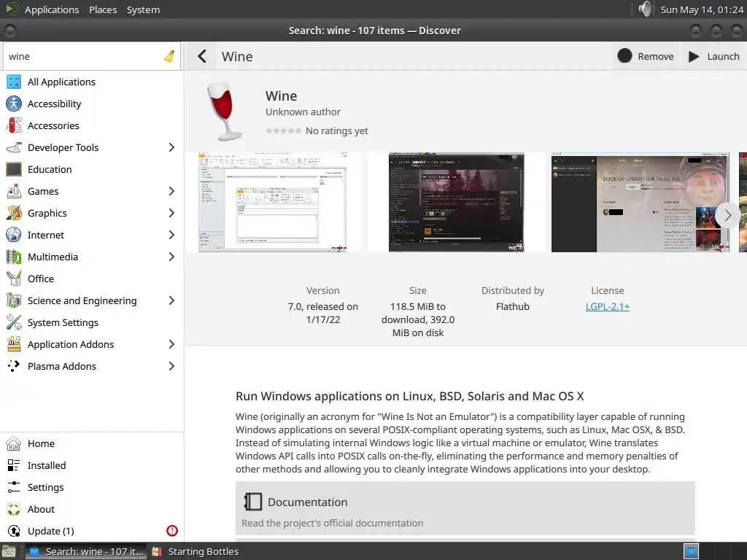Viewport: 747px width, 560px height.
Task: Expand the Graphics subcategories arrow
Action: [x=171, y=214]
